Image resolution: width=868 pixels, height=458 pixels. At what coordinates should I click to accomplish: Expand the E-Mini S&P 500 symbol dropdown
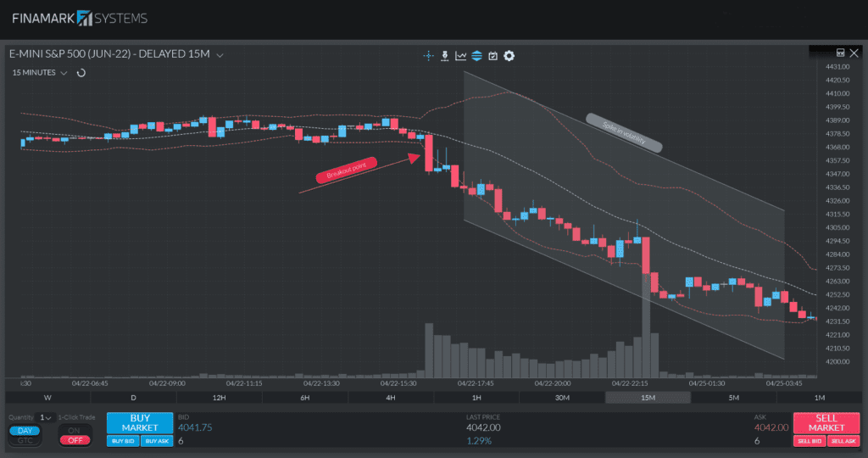coord(220,55)
